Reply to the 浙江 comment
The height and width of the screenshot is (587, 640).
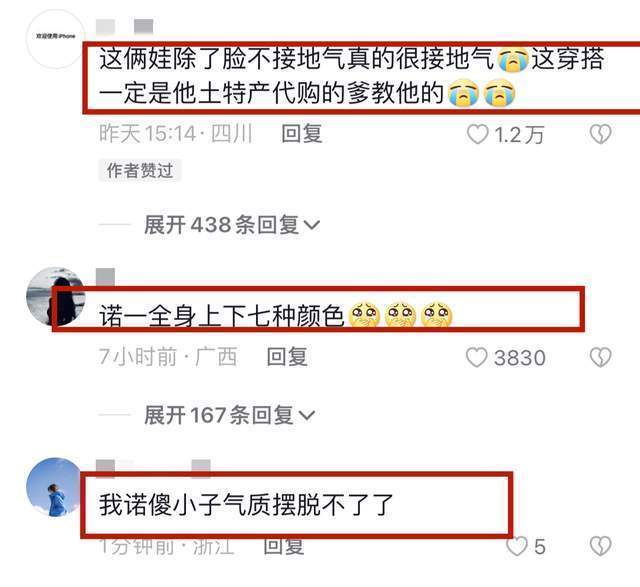point(284,546)
